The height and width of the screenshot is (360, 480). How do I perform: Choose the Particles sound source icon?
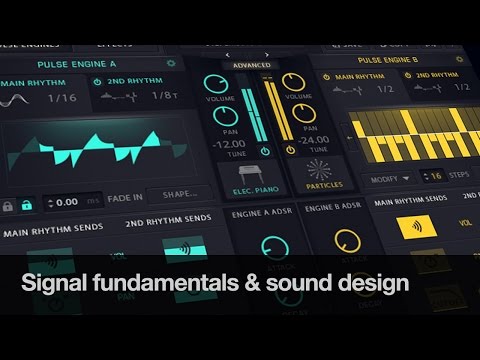319,170
